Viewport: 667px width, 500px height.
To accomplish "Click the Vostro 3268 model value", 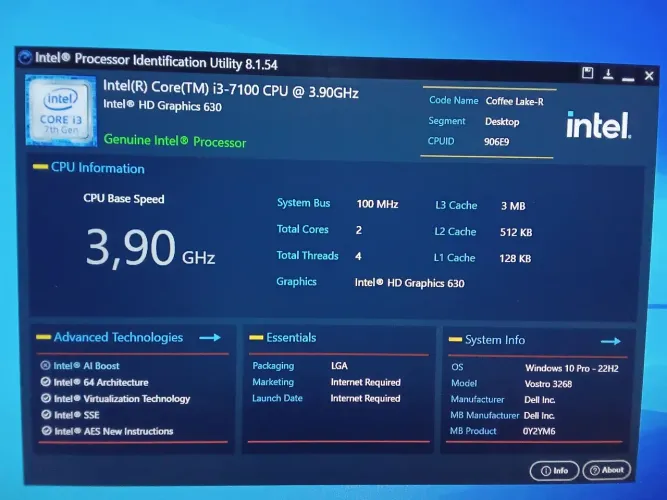I will tap(548, 384).
